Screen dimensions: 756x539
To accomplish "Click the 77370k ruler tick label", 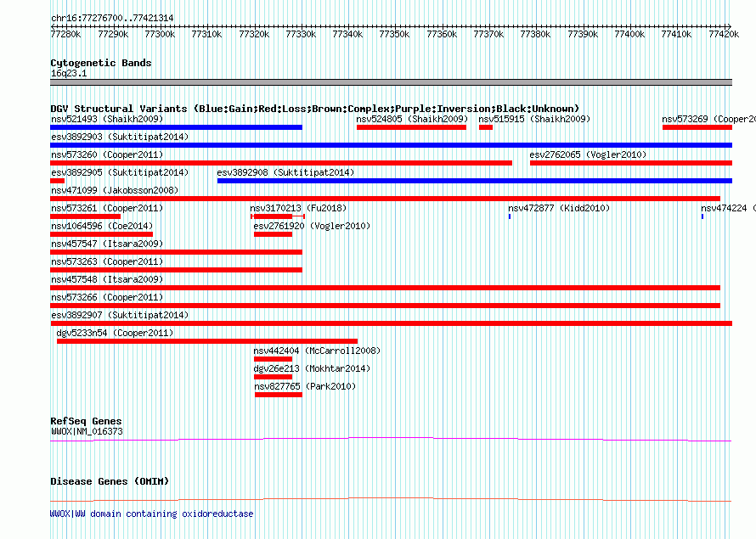I will coord(488,34).
